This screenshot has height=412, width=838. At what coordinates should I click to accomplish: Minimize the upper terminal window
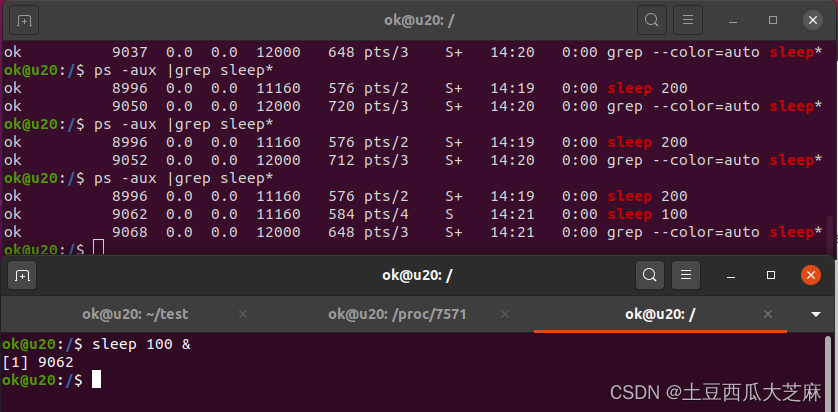pyautogui.click(x=733, y=21)
